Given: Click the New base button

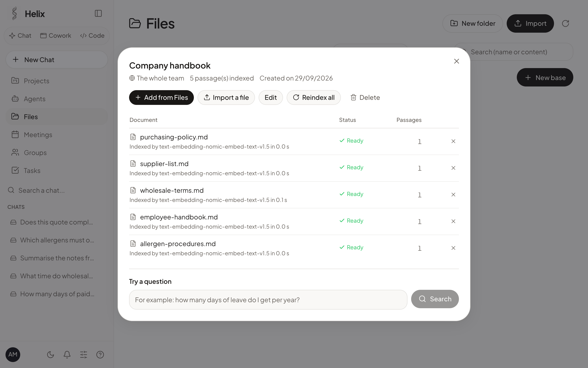Looking at the screenshot, I should tap(545, 78).
